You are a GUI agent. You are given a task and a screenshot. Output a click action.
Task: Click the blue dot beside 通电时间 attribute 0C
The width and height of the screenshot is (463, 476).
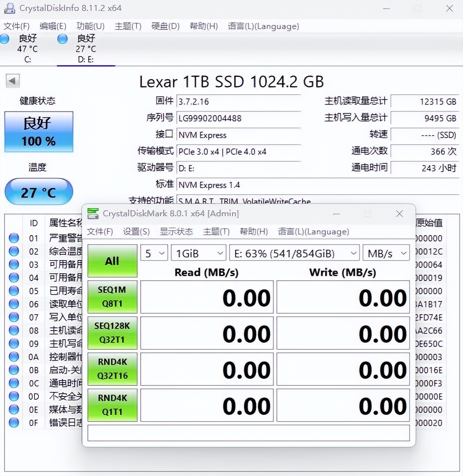coord(14,383)
